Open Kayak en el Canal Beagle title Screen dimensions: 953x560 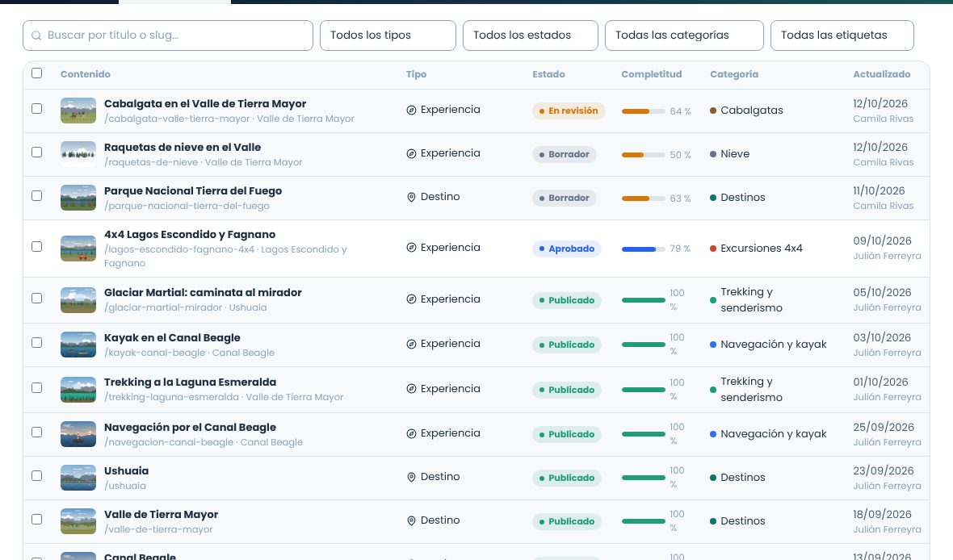[172, 338]
